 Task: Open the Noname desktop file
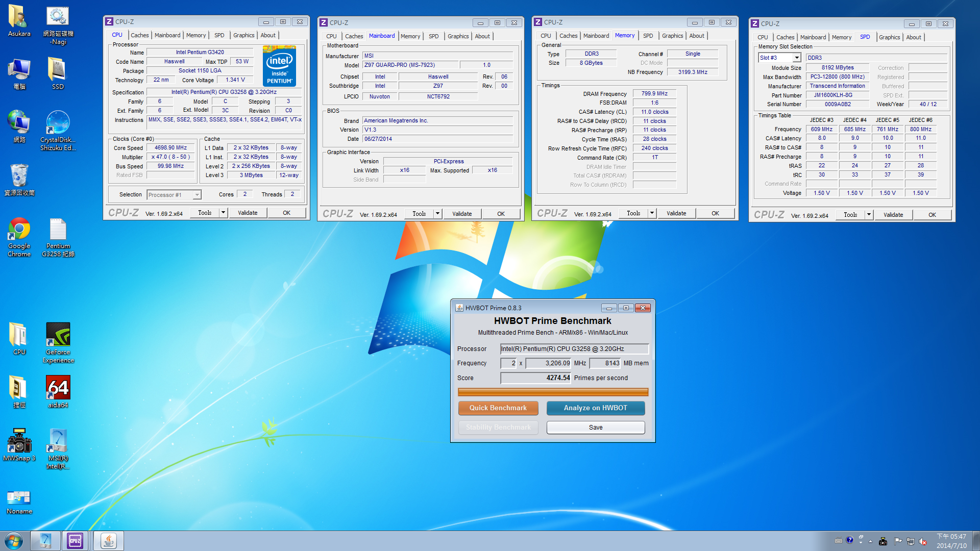(x=19, y=502)
